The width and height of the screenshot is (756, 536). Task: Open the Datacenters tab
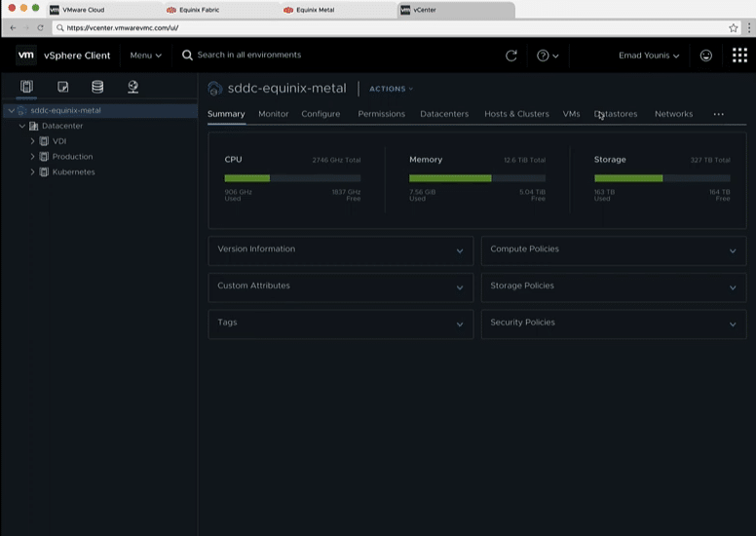tap(444, 114)
